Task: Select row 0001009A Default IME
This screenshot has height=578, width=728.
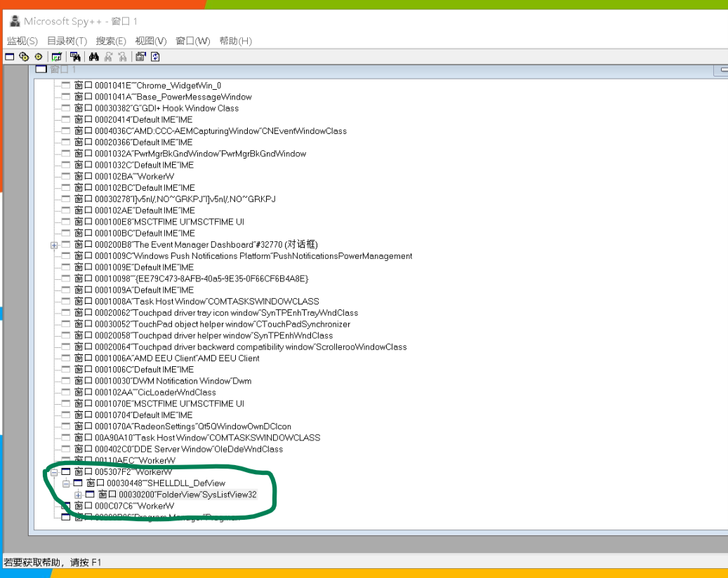Action: tap(134, 290)
